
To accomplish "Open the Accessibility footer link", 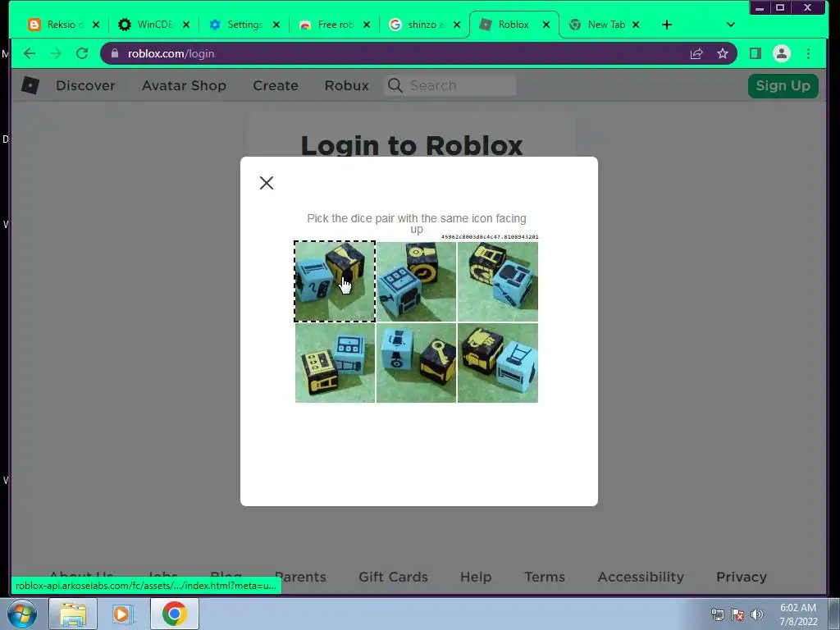I will (641, 577).
